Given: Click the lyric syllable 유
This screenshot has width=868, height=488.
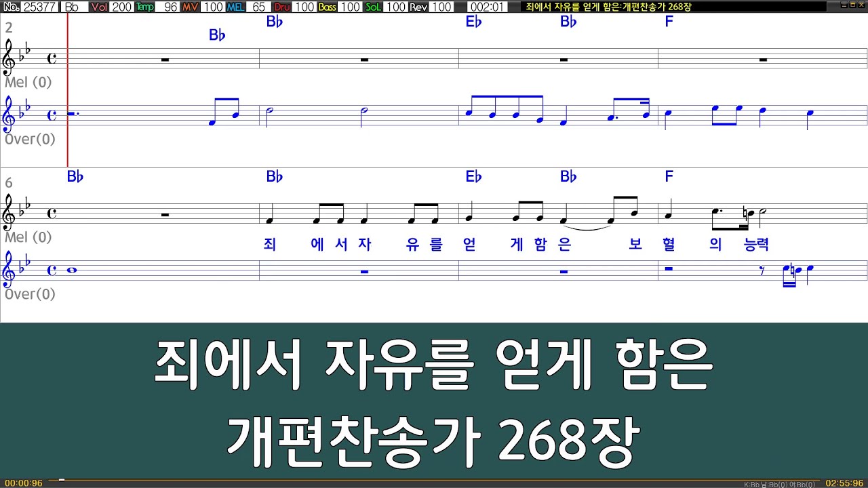Looking at the screenshot, I should coord(412,245).
